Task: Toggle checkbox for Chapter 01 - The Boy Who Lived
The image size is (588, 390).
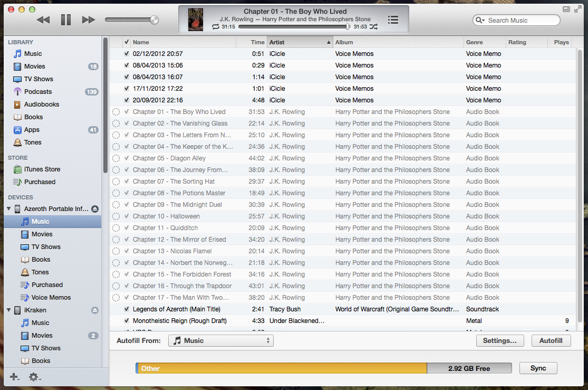Action: [x=127, y=112]
